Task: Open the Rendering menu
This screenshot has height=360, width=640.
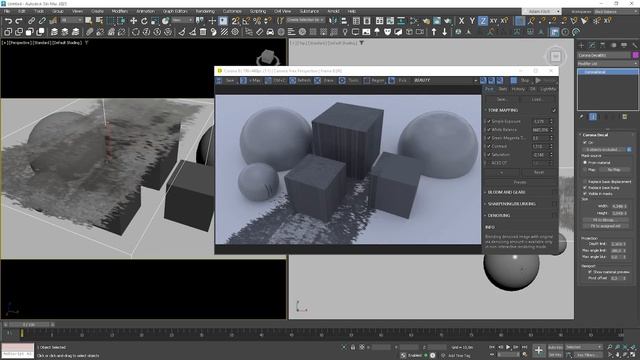Action: [x=205, y=11]
